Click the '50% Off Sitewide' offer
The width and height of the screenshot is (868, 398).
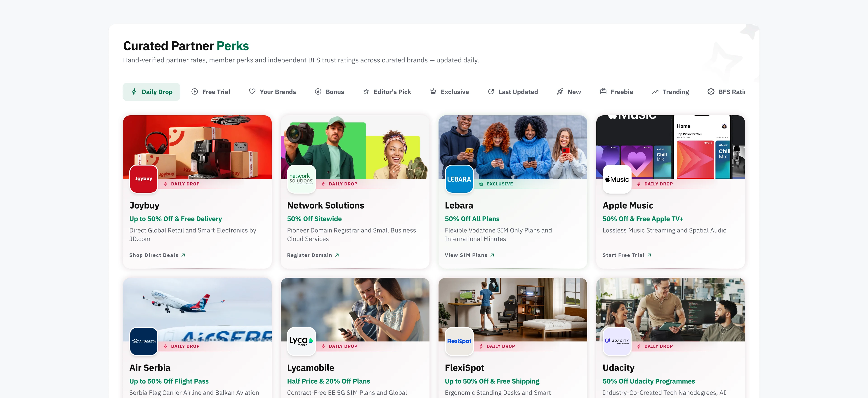[x=314, y=219]
